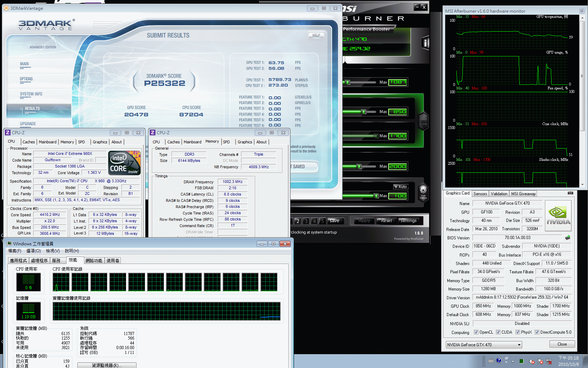Select Afterburner profile slot 4
This screenshot has width=588, height=368.
coord(314,221)
